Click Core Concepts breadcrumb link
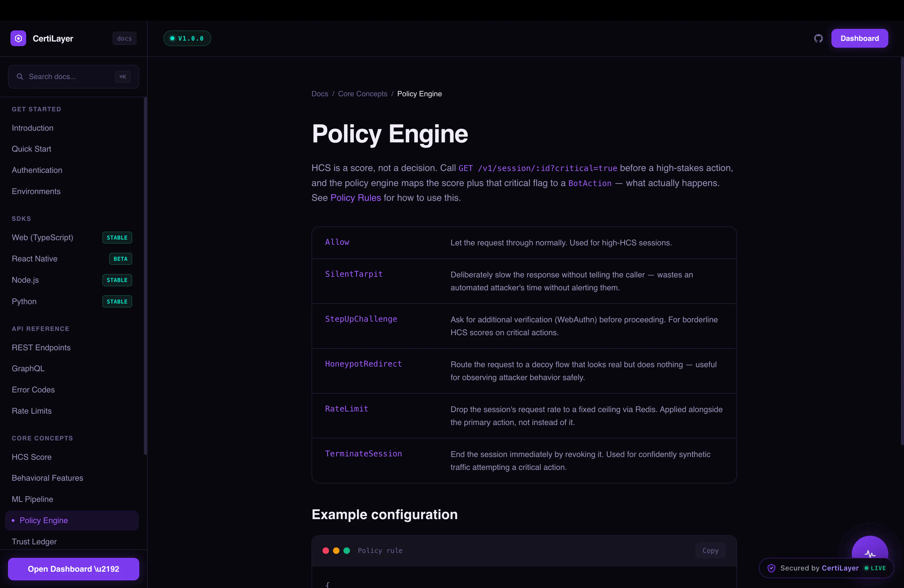This screenshot has height=588, width=904. [x=362, y=94]
